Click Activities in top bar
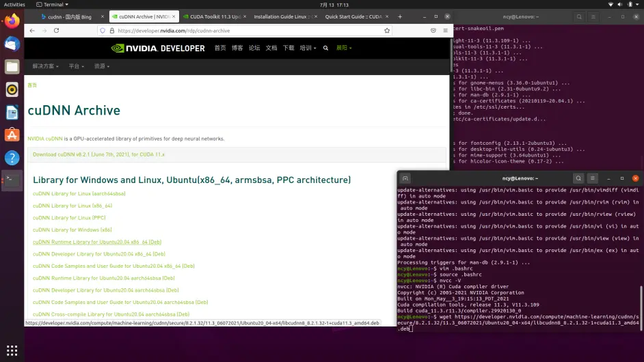Image resolution: width=644 pixels, height=362 pixels. click(14, 5)
